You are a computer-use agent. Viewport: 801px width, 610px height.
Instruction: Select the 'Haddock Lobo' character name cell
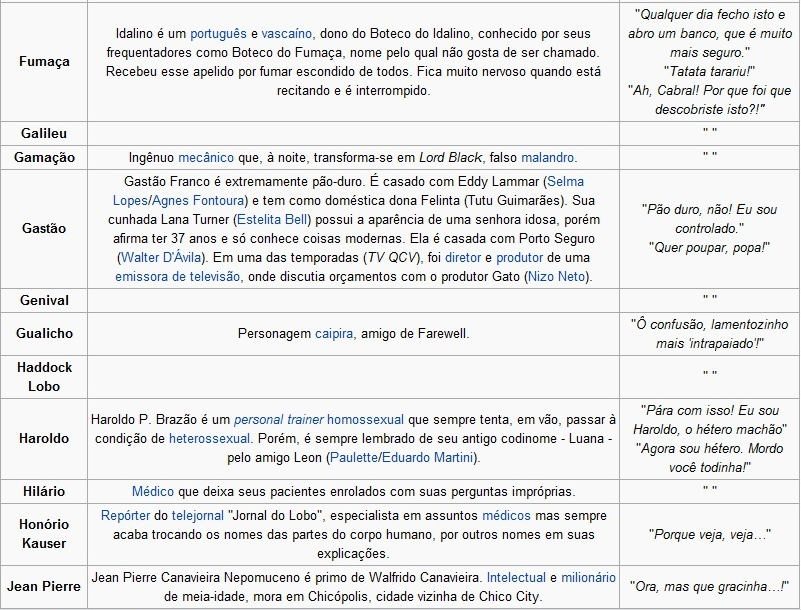(x=44, y=377)
